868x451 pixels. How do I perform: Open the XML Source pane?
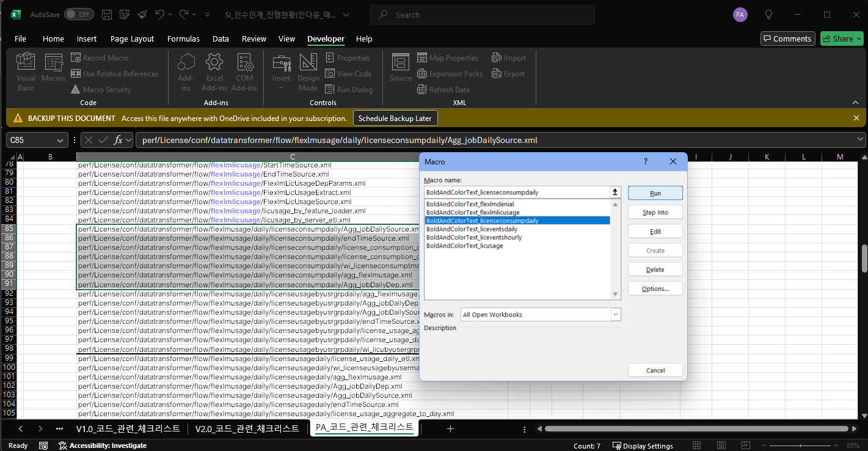point(401,68)
